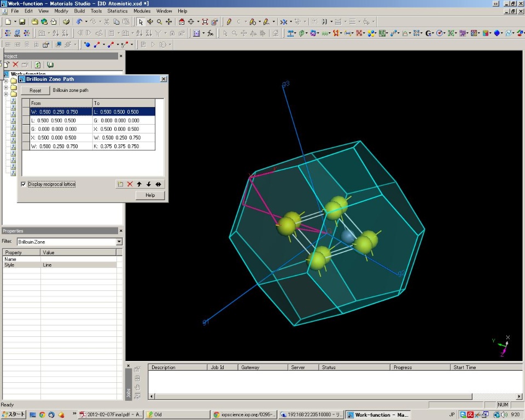This screenshot has width=525, height=420.
Task: Switch to the Old folder taskbar window
Action: pyautogui.click(x=177, y=415)
